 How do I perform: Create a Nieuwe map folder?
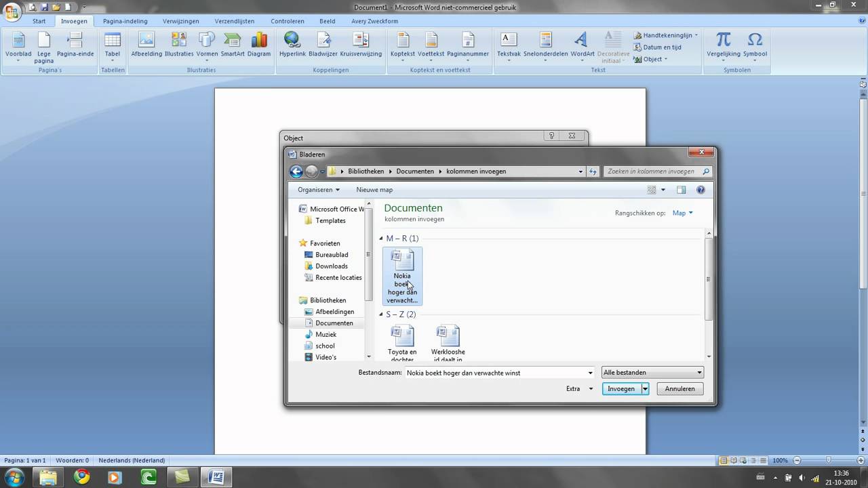pyautogui.click(x=374, y=190)
